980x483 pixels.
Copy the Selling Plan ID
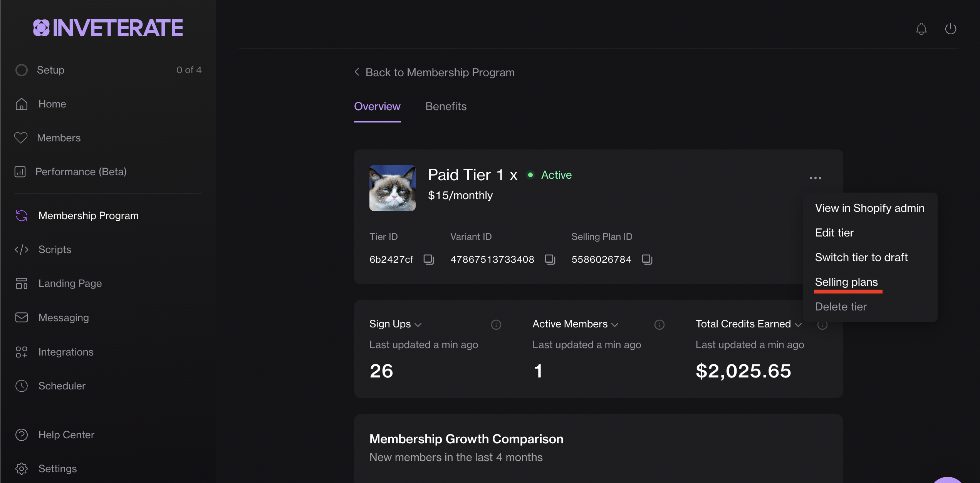tap(647, 259)
